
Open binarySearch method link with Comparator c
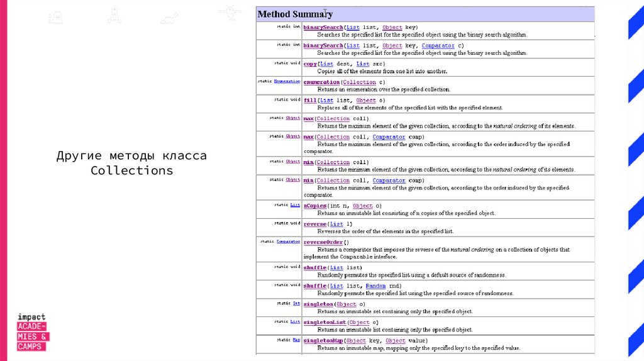pos(323,45)
